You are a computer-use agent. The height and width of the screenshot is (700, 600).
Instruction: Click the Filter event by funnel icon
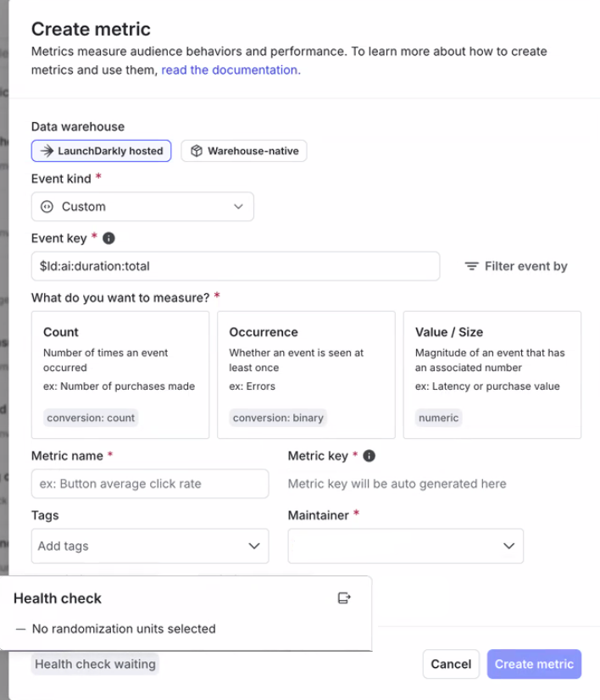(x=472, y=266)
